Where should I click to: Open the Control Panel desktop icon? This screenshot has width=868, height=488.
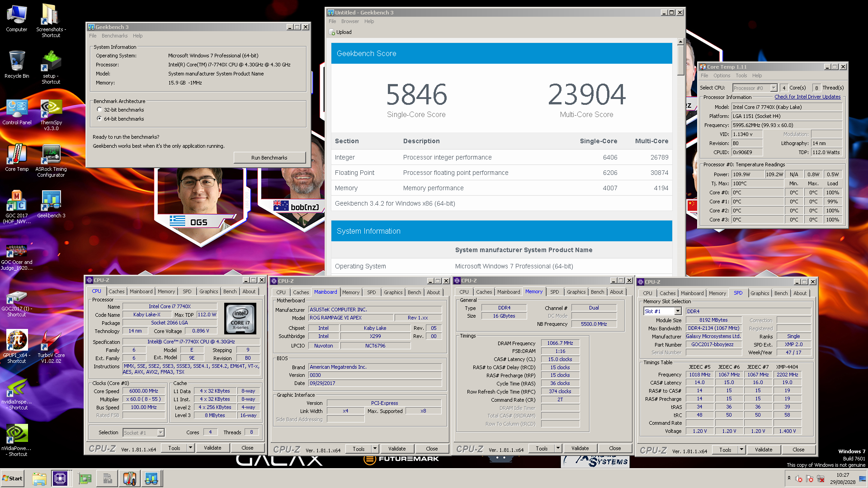pos(17,112)
